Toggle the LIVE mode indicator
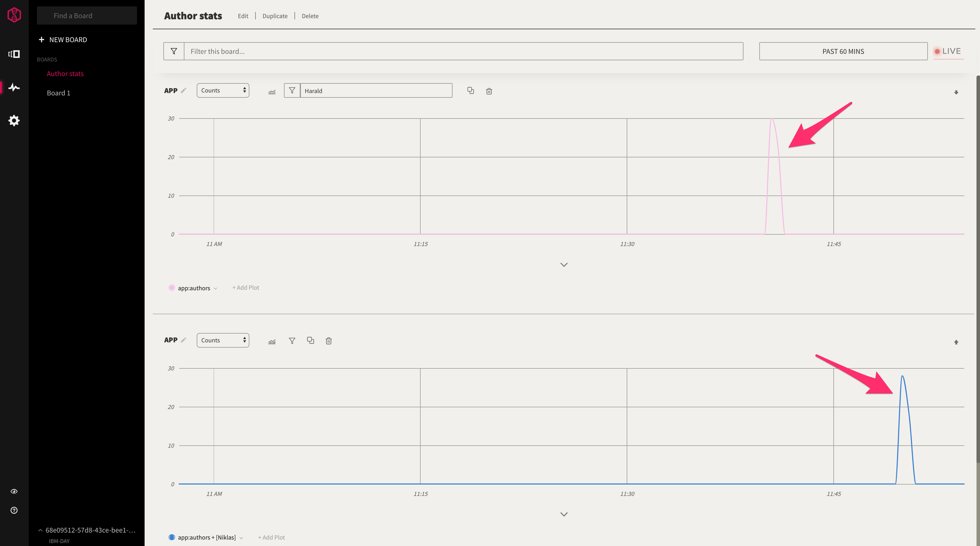Image resolution: width=980 pixels, height=546 pixels. pyautogui.click(x=948, y=51)
